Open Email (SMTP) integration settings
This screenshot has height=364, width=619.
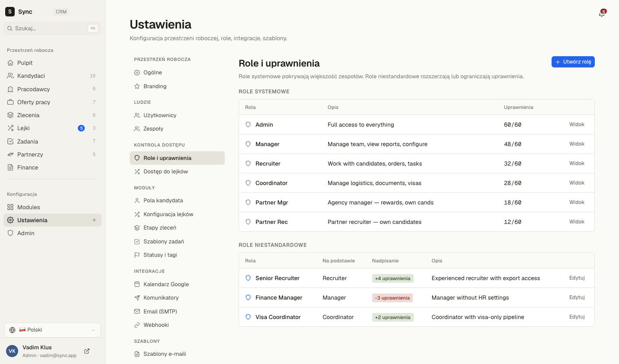pos(177,311)
